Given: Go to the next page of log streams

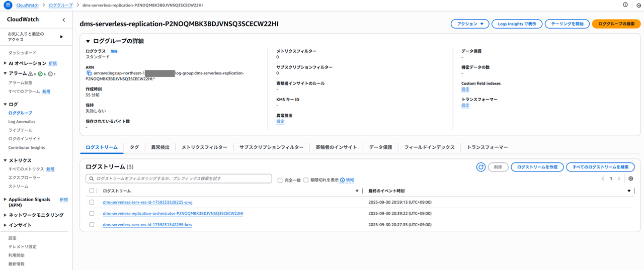Looking at the screenshot, I should point(619,178).
